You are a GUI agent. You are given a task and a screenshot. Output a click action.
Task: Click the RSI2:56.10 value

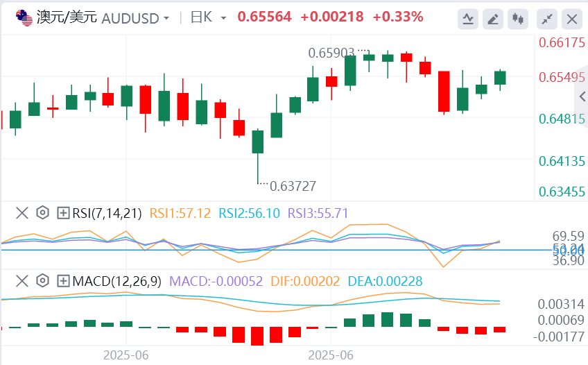(250, 213)
